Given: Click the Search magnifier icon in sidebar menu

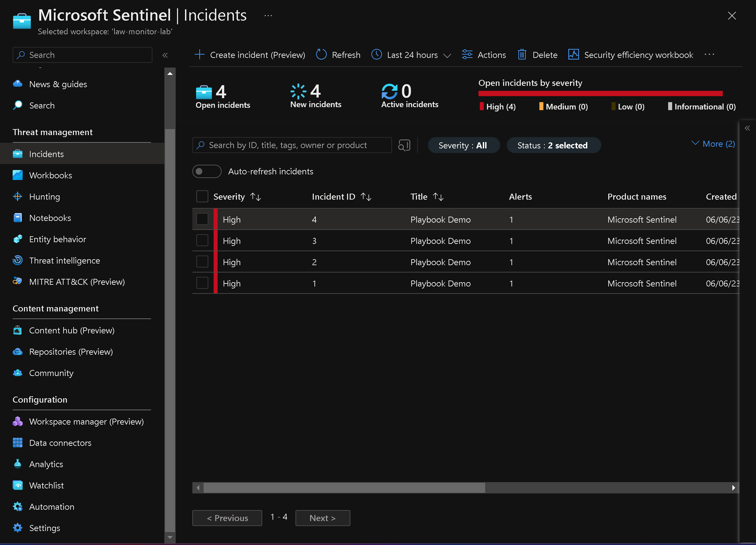Looking at the screenshot, I should tap(18, 105).
